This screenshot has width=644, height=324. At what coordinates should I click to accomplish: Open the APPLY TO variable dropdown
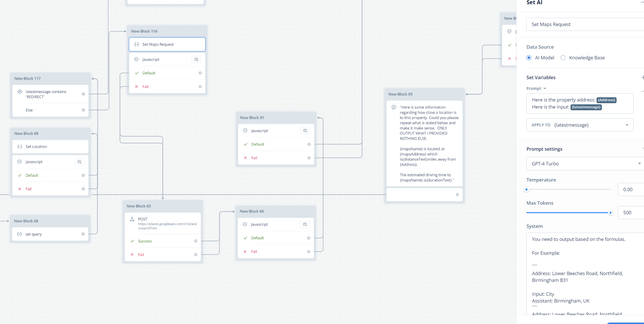580,125
